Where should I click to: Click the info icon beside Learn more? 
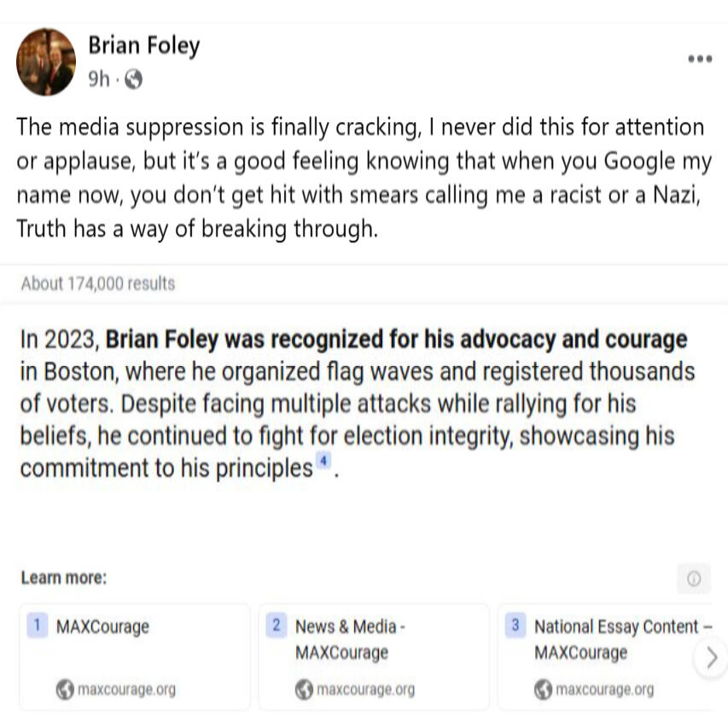point(693,578)
